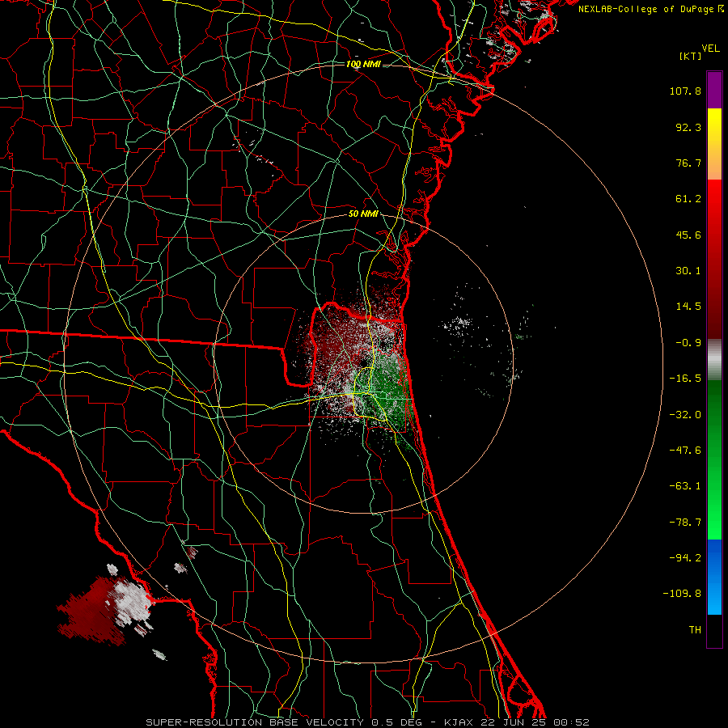The image size is (728, 728).
Task: Click the -47.6 scale value
Action: tap(685, 451)
